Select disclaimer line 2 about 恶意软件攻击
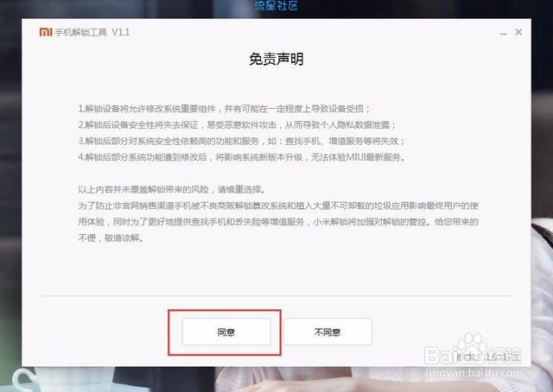Image resolution: width=553 pixels, height=392 pixels. (x=238, y=125)
